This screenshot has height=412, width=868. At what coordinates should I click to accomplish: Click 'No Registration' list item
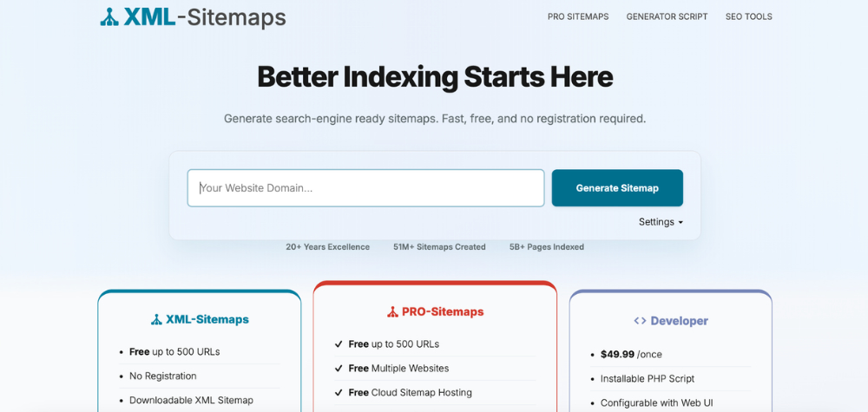[163, 376]
